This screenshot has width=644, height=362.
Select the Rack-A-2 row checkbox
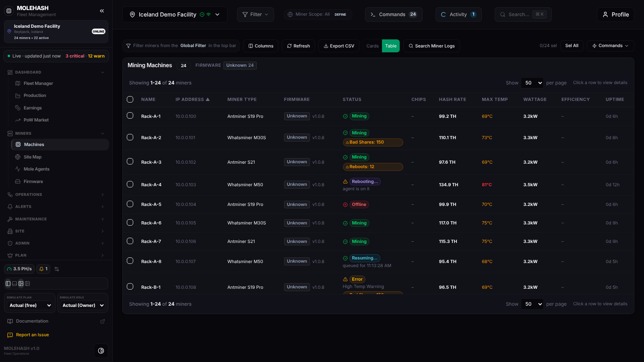tap(130, 137)
